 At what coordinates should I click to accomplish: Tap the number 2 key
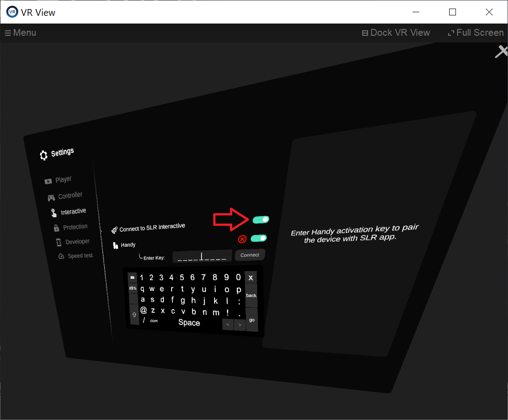click(151, 277)
